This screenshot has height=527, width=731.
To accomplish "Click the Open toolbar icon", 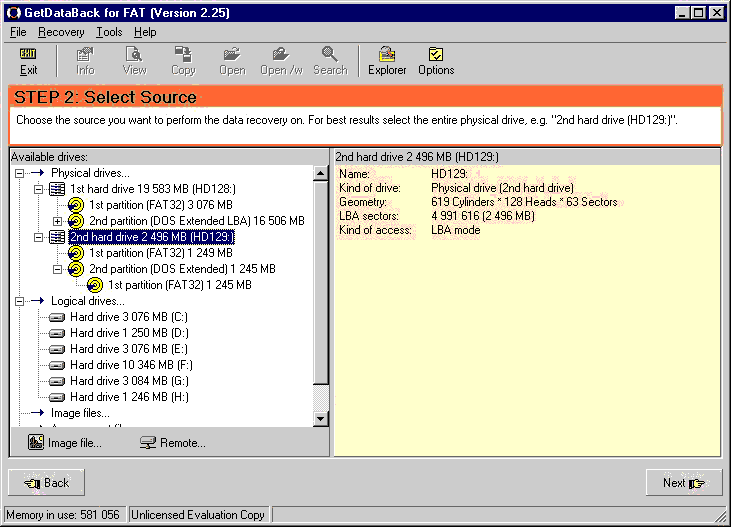I will point(232,61).
